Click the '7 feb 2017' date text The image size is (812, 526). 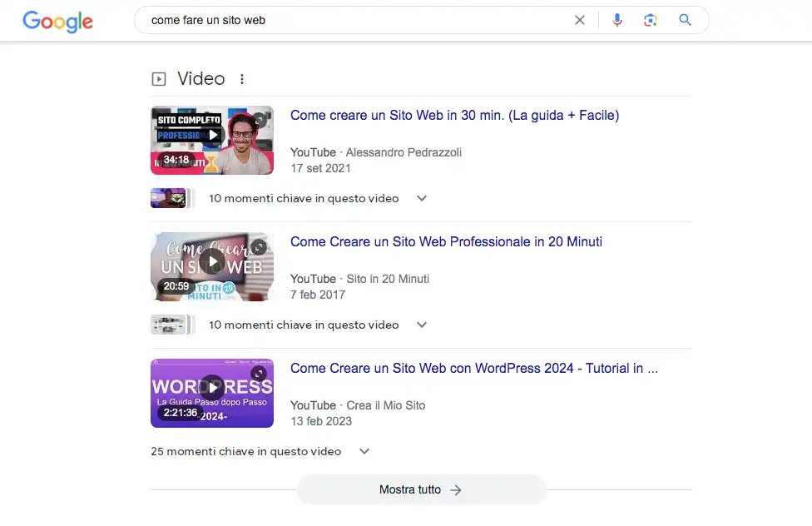click(318, 295)
